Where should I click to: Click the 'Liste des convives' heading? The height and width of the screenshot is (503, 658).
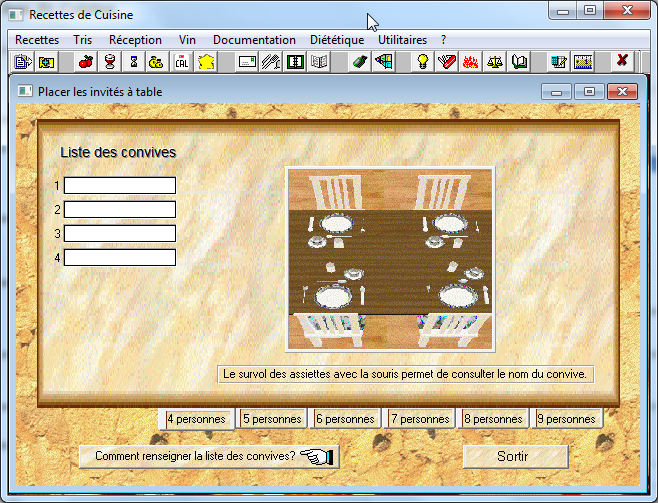[118, 152]
